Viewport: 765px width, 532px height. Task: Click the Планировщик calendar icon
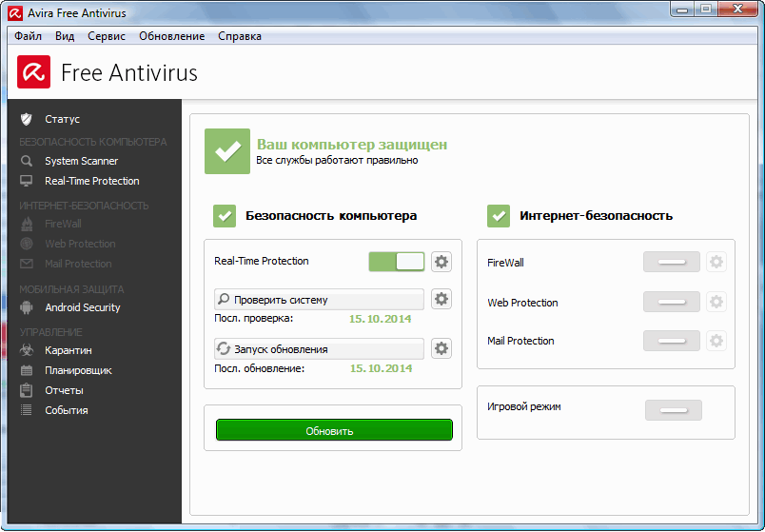tap(27, 370)
